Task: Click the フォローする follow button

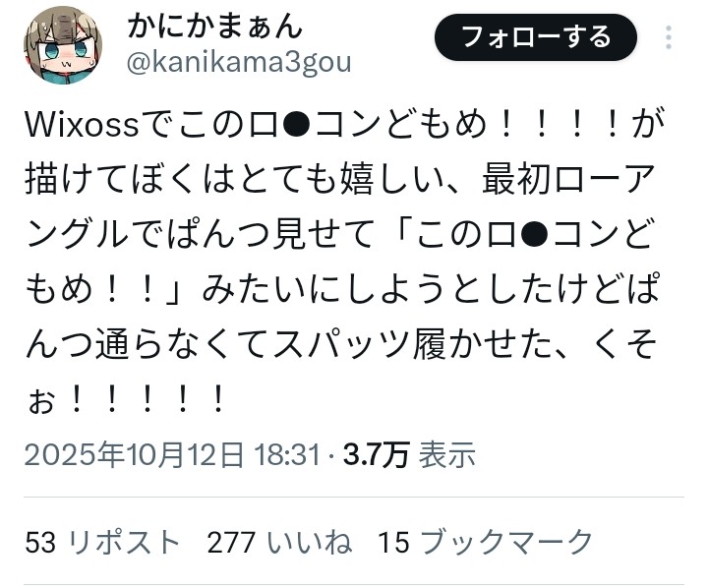Action: point(536,37)
